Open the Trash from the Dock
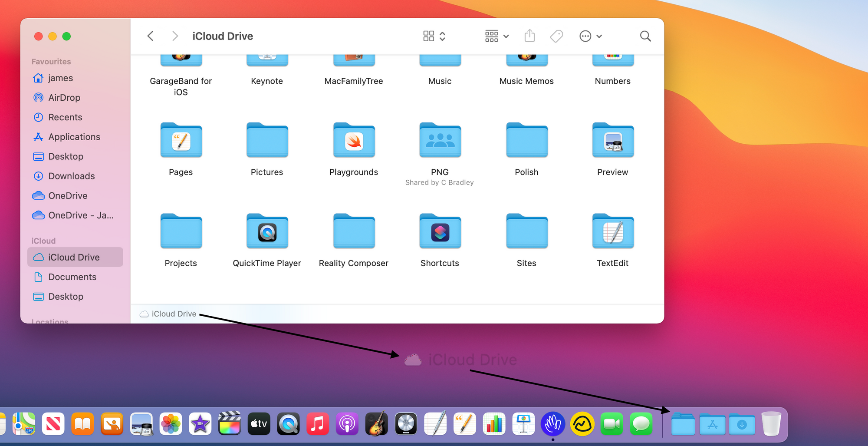Screen dimensions: 868x446 tap(771, 423)
